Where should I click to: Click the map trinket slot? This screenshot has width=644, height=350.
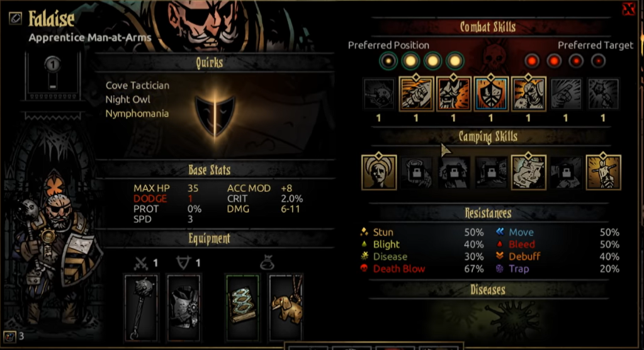tap(242, 308)
